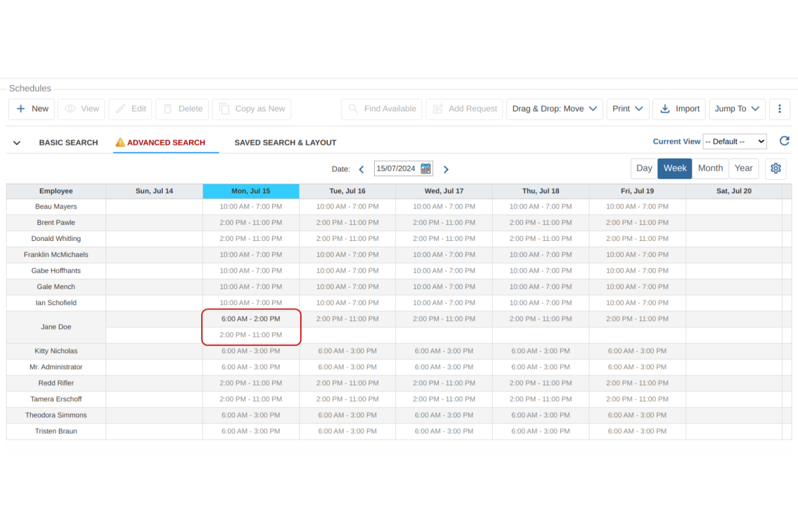Switch to the Basic Search tab
Image resolution: width=798 pixels, height=532 pixels.
coord(68,142)
